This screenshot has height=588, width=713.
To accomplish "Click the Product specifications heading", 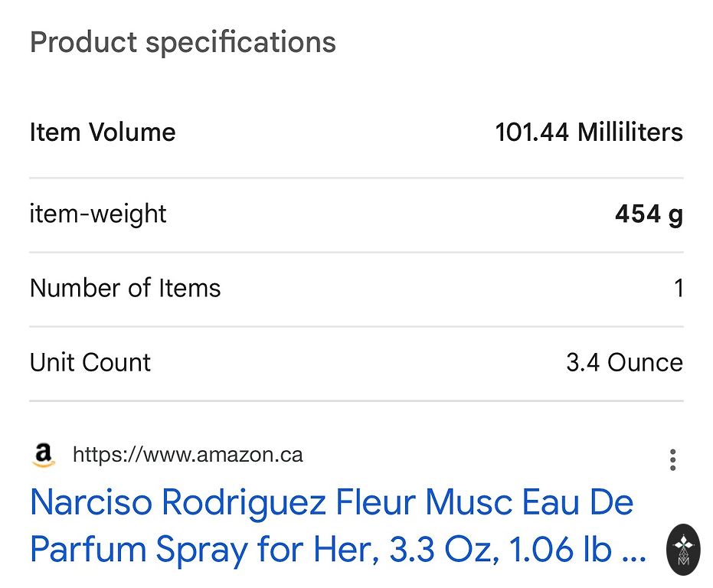I will coord(182,42).
